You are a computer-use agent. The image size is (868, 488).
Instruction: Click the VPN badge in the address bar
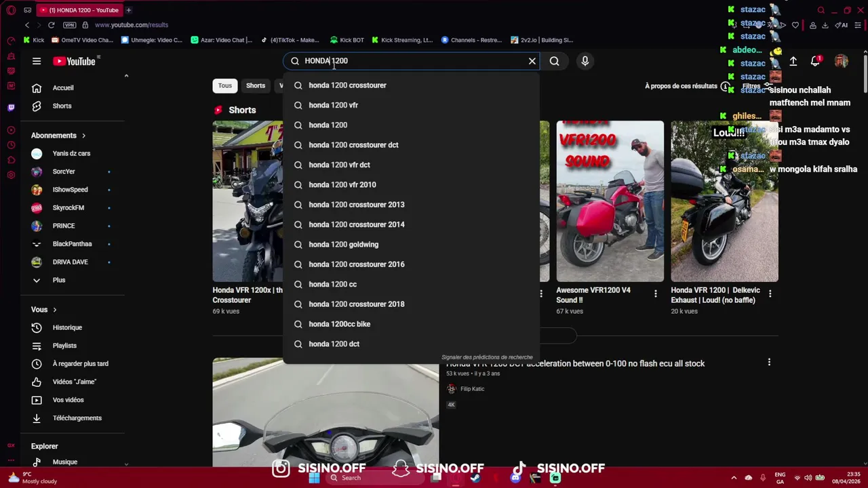coord(69,25)
